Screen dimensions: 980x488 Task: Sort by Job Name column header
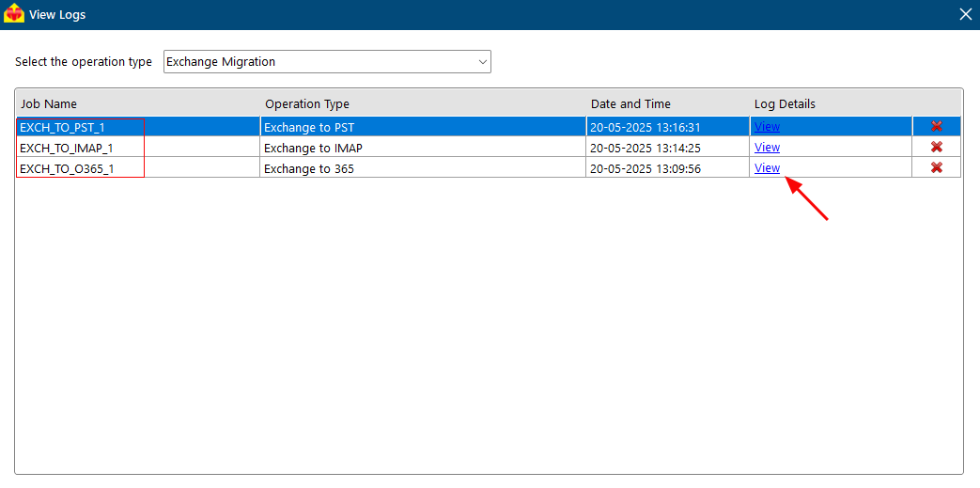click(x=137, y=103)
